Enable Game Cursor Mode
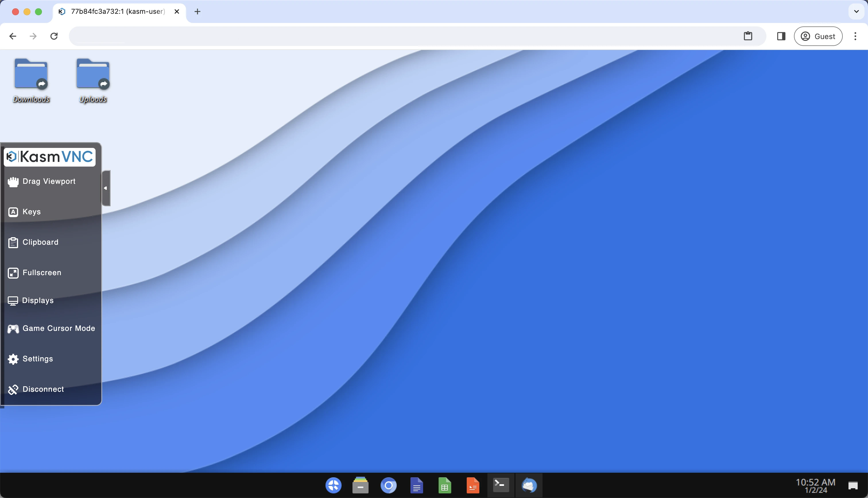 59,328
